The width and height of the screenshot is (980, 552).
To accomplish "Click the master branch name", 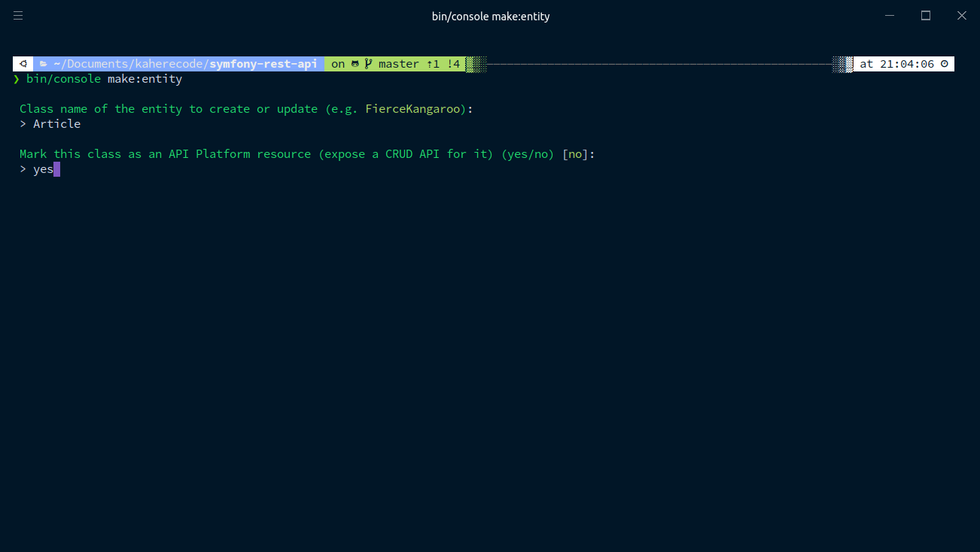I will tap(398, 64).
